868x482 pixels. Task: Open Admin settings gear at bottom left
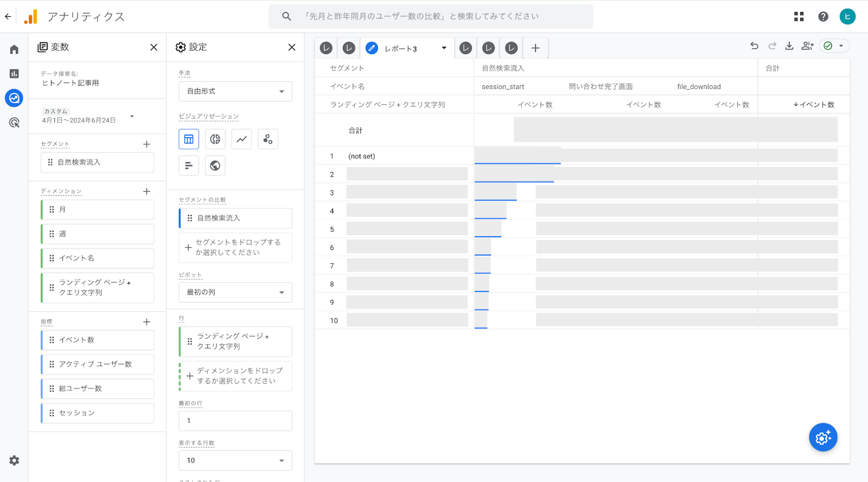point(14,460)
